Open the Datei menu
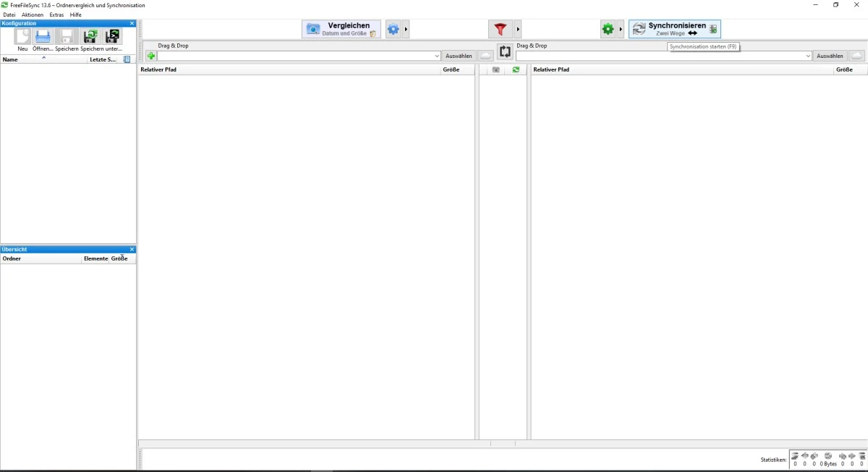This screenshot has height=472, width=868. pyautogui.click(x=9, y=14)
